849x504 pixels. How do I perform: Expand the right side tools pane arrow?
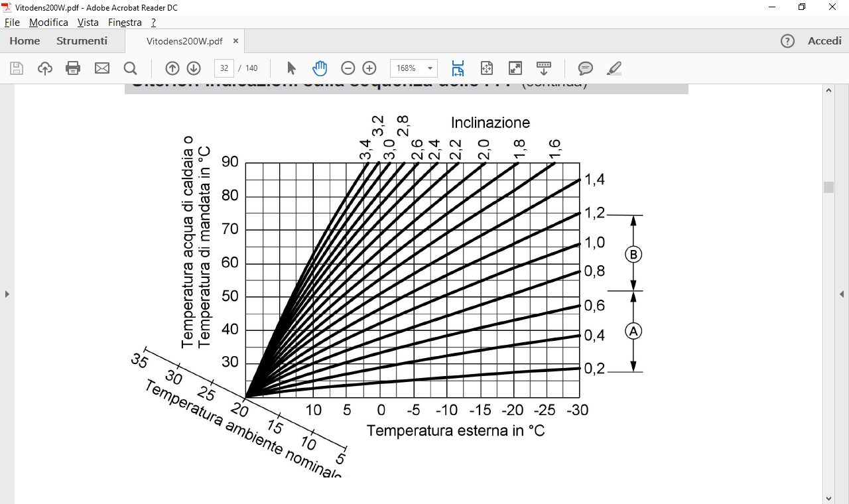[x=842, y=294]
